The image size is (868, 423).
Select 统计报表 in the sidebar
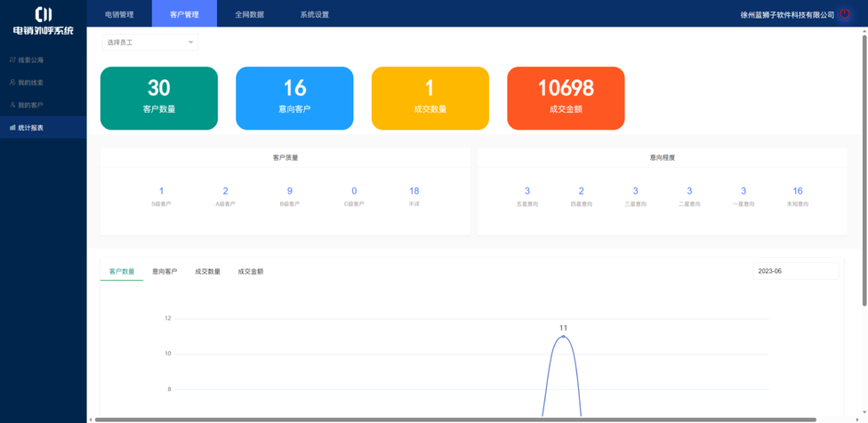click(30, 128)
